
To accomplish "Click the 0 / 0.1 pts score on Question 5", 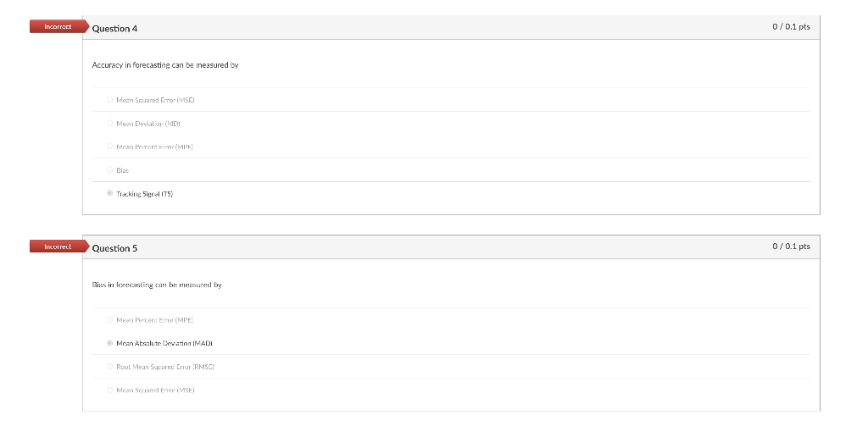I will click(790, 247).
